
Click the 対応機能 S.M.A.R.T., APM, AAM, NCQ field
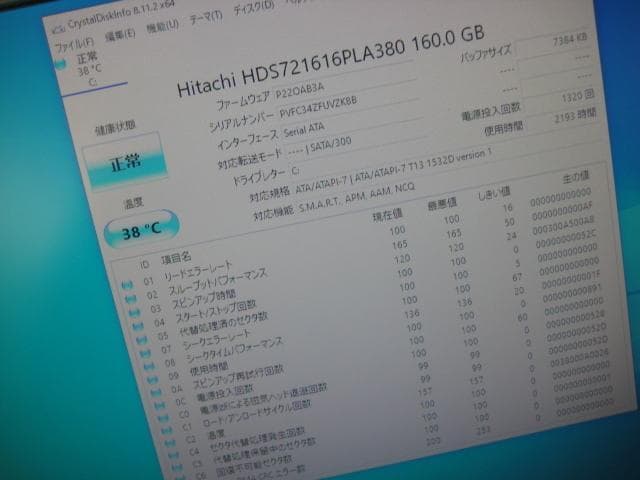click(x=357, y=198)
